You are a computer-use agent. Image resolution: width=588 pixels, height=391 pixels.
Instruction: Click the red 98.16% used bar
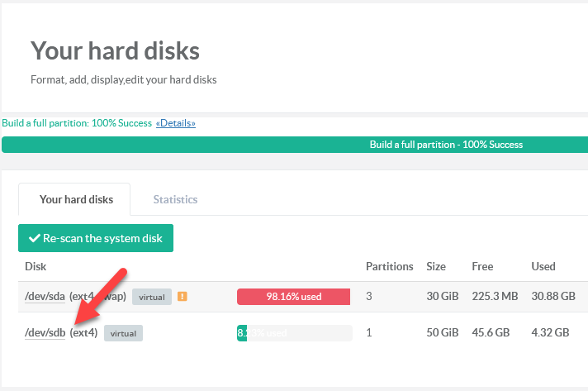(294, 297)
